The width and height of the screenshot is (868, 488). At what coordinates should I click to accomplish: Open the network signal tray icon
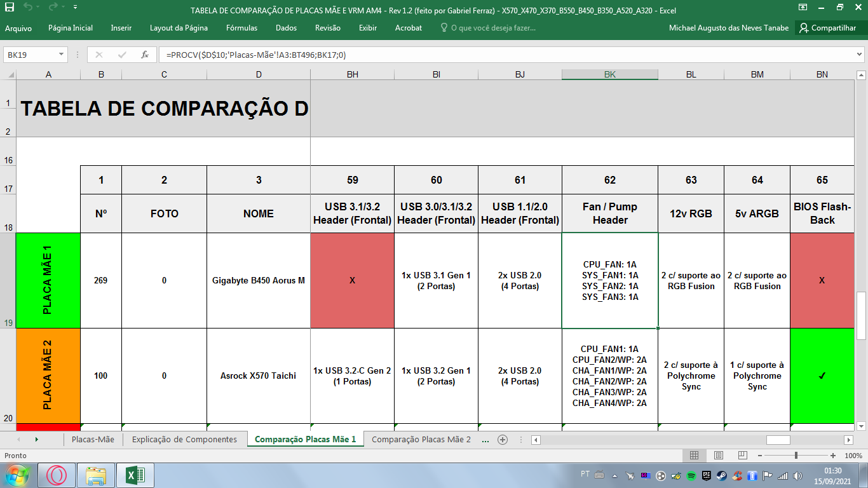[x=783, y=475]
